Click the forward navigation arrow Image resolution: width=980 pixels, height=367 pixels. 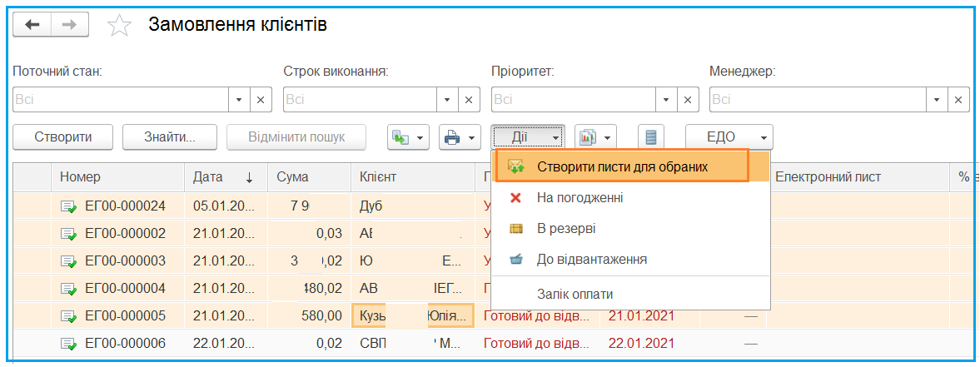coord(69,23)
